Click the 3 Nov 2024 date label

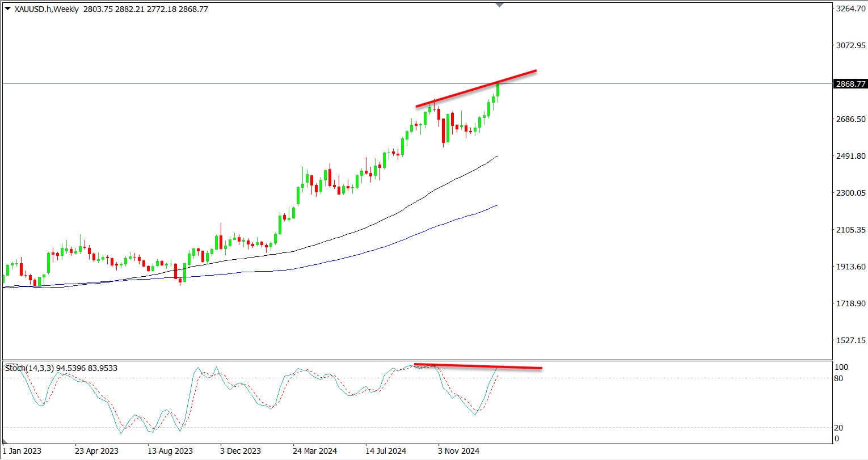coord(458,451)
